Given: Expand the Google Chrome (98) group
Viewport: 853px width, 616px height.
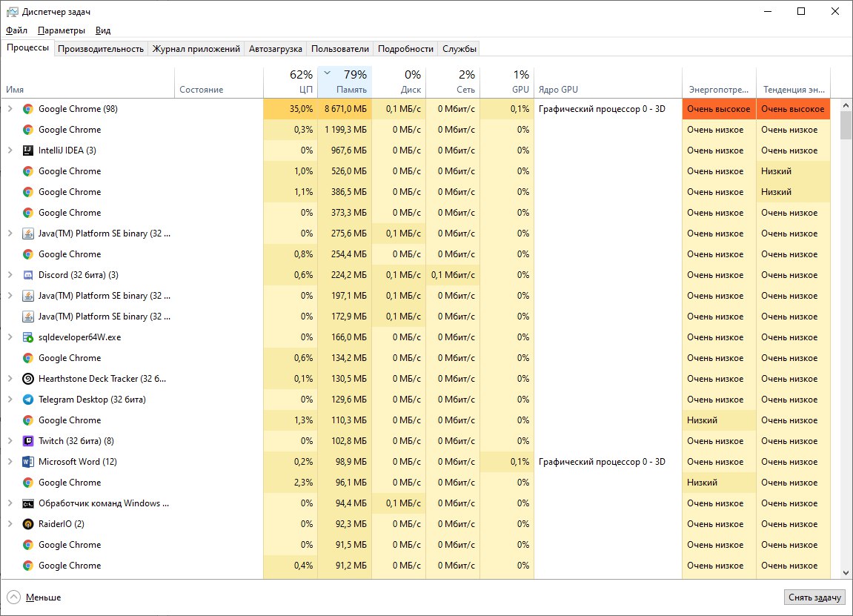Looking at the screenshot, I should 10,109.
